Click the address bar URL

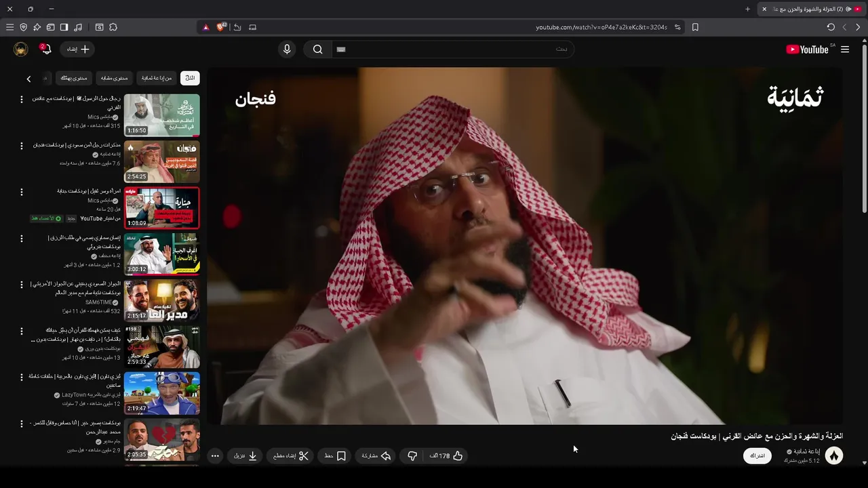point(601,27)
